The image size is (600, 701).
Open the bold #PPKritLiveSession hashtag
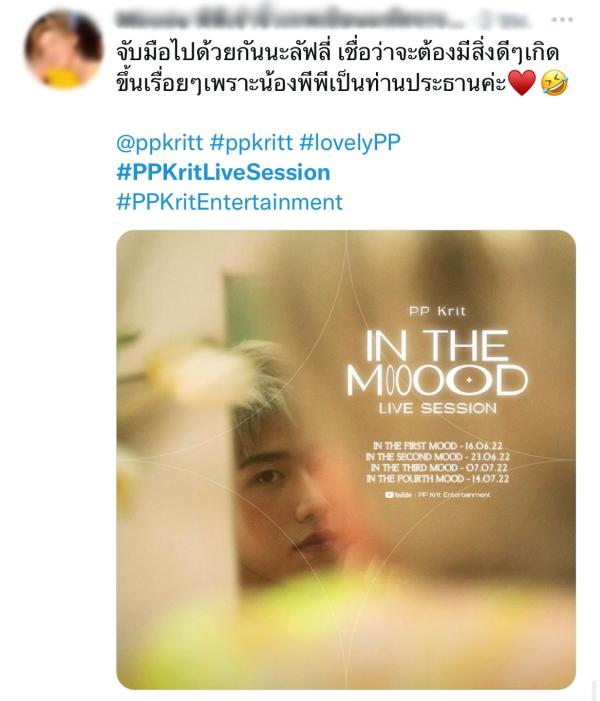(223, 172)
